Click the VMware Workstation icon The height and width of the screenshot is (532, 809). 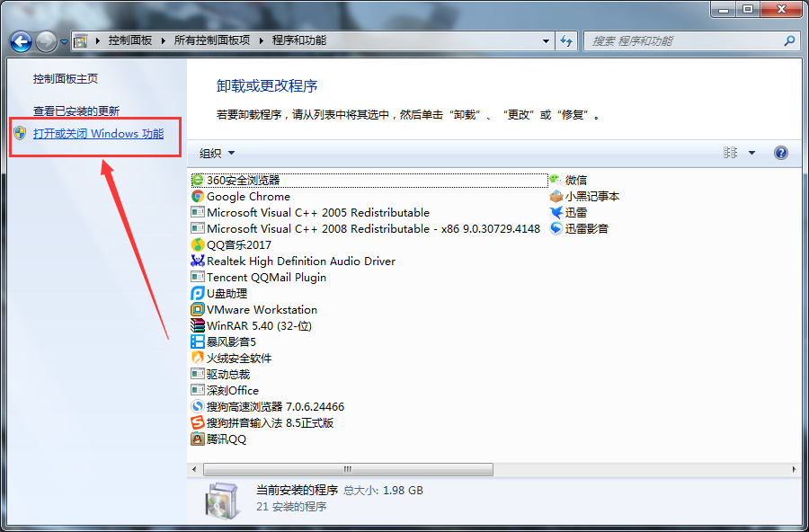point(198,310)
